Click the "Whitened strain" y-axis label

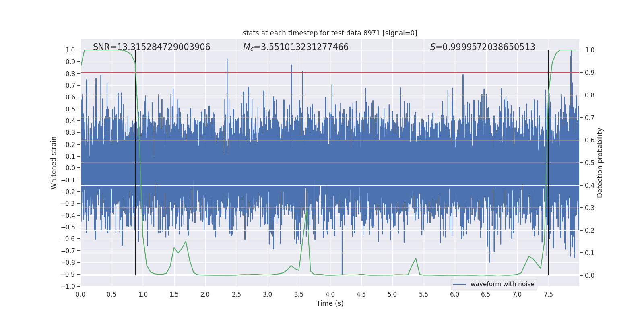point(54,163)
